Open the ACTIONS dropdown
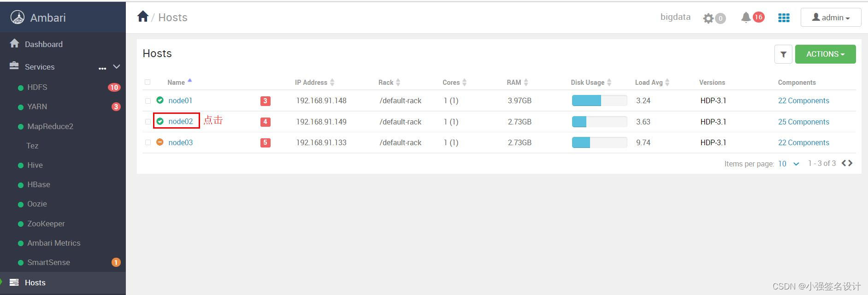This screenshot has height=295, width=868. point(825,54)
